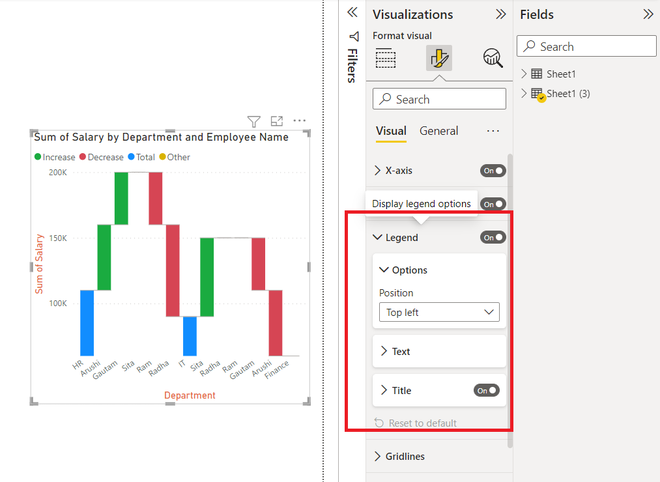Switch to the General tab
The height and width of the screenshot is (482, 660).
coord(439,131)
